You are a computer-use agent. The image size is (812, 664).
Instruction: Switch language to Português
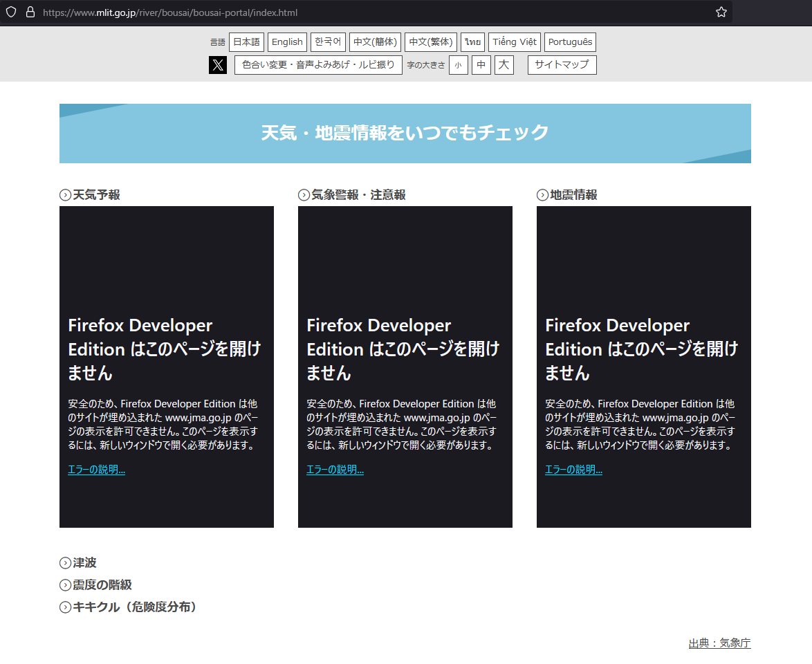click(x=570, y=42)
